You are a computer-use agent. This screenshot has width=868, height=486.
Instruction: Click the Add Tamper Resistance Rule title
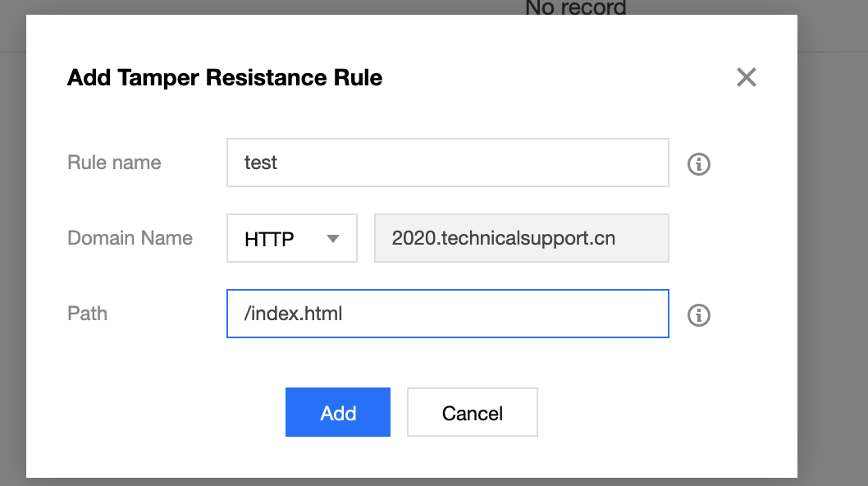(x=225, y=78)
